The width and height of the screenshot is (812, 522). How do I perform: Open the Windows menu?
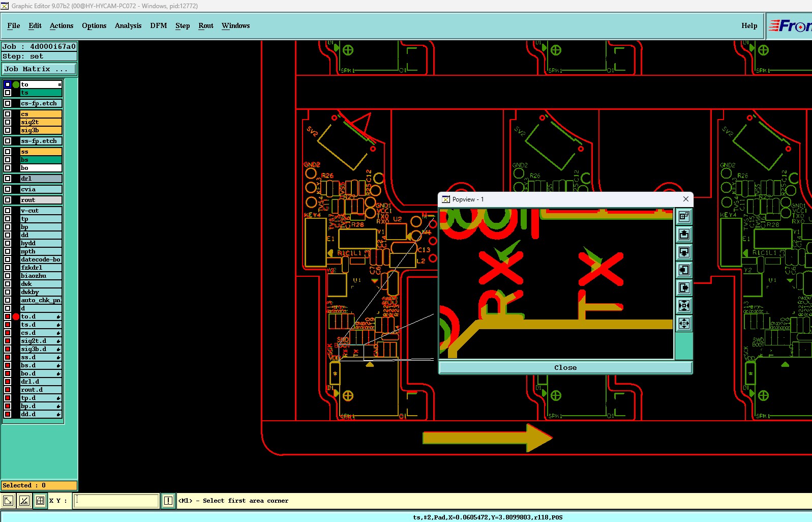(x=236, y=25)
